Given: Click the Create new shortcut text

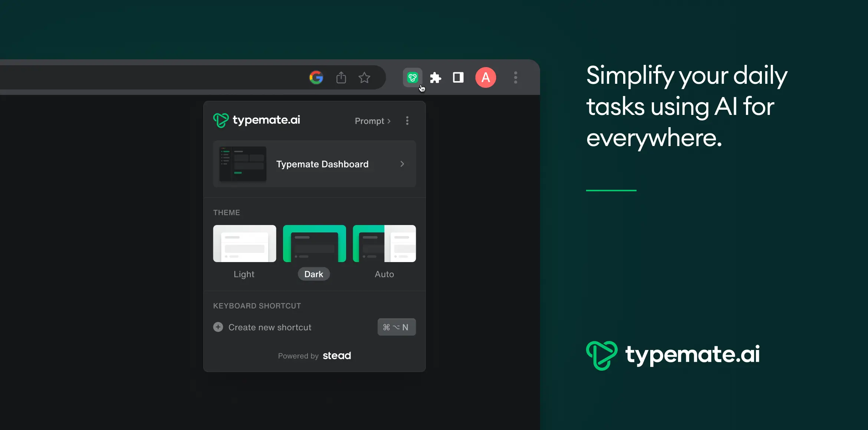Looking at the screenshot, I should pos(270,327).
